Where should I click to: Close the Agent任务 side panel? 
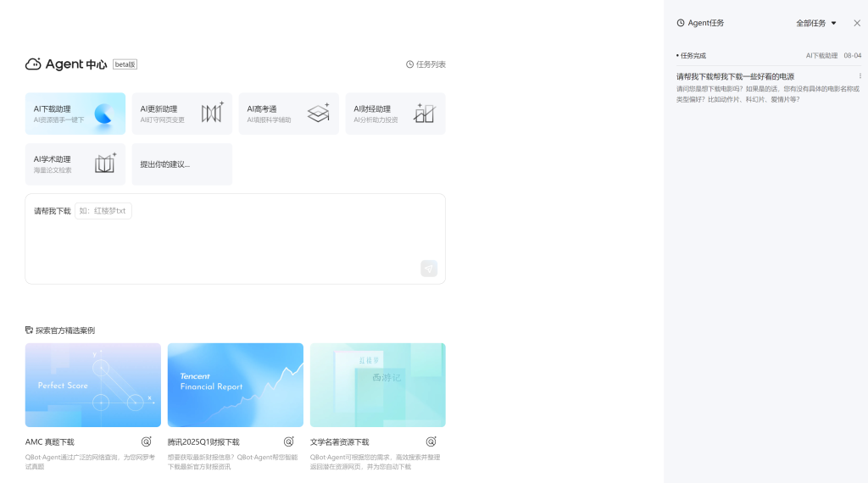click(856, 23)
